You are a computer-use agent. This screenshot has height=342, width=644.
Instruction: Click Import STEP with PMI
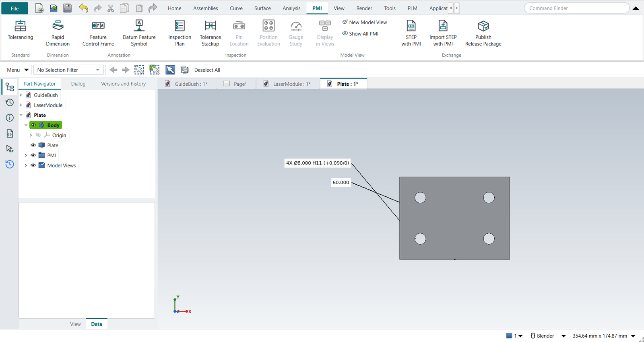[443, 33]
